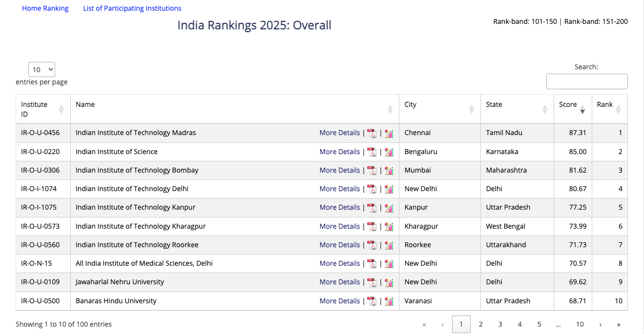View Rank-band 151-200 list
644x334 pixels.
(596, 21)
